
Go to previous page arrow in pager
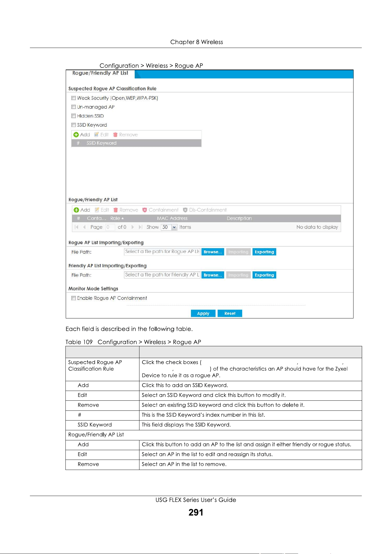point(84,227)
